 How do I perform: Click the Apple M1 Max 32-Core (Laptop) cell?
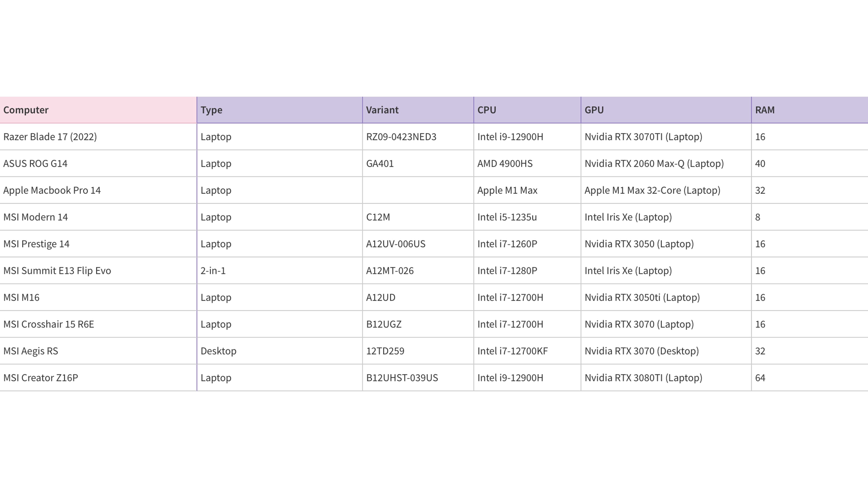pos(666,190)
